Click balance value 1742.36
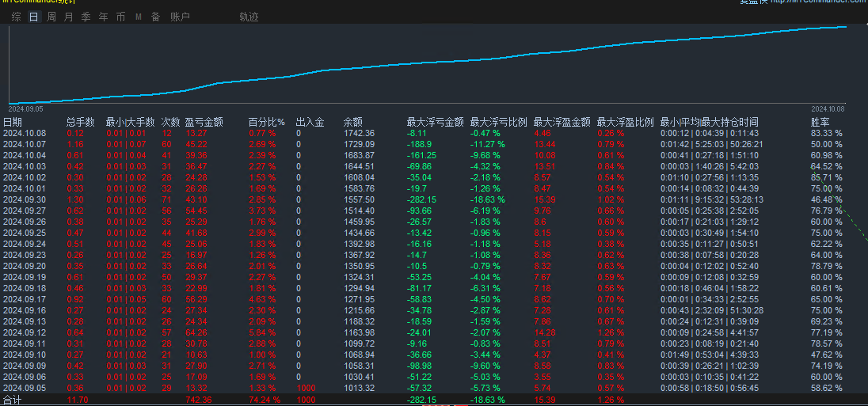The height and width of the screenshot is (406, 868). [x=359, y=133]
